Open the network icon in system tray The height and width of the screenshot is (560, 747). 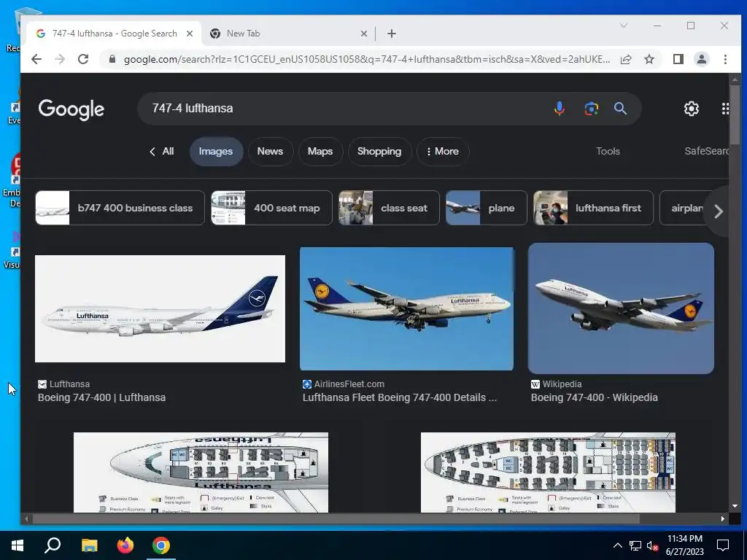coord(635,545)
